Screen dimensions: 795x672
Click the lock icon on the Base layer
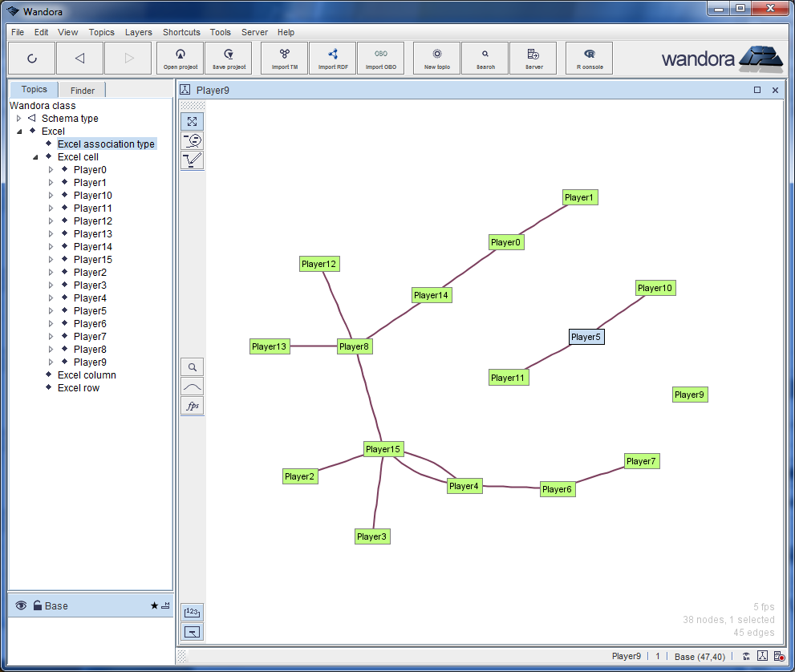pyautogui.click(x=39, y=605)
